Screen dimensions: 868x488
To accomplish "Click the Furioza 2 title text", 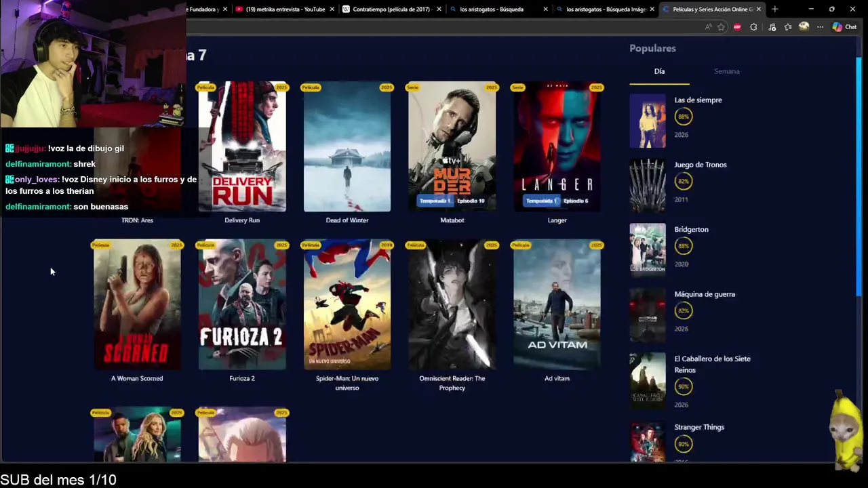I will click(x=242, y=378).
